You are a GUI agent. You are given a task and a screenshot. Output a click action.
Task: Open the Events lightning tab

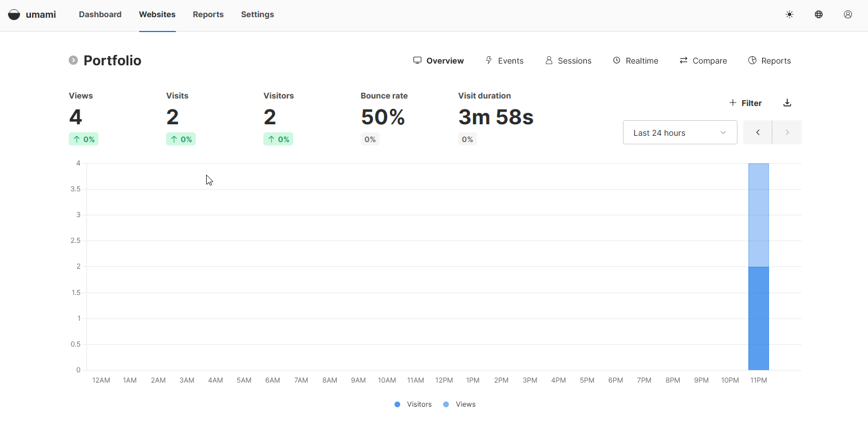click(504, 61)
